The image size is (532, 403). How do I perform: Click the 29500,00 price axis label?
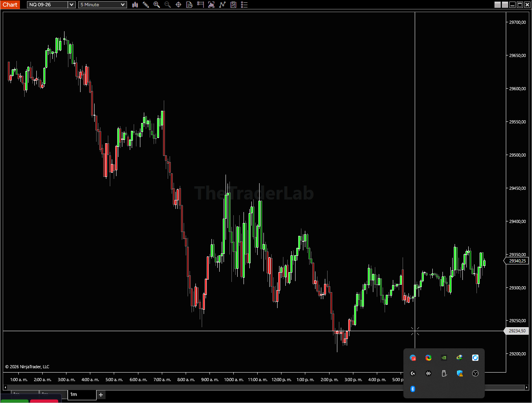(x=517, y=155)
